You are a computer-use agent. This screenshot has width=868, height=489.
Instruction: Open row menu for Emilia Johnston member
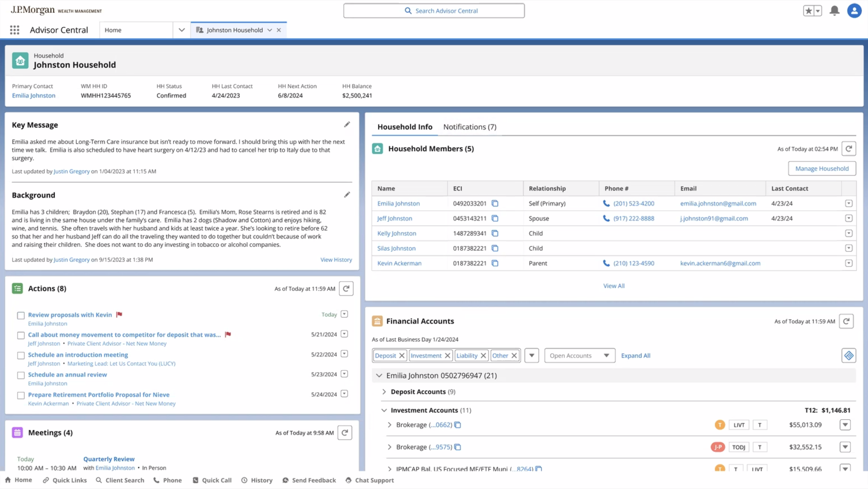848,203
